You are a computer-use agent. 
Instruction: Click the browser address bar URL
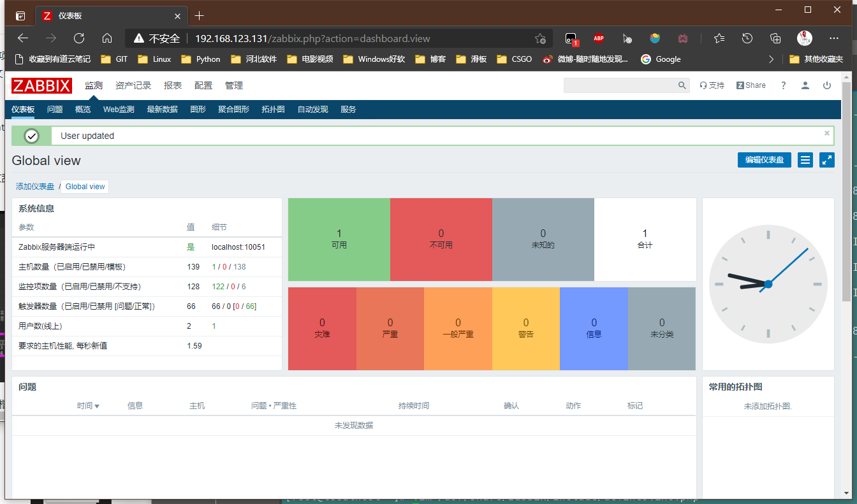point(312,38)
